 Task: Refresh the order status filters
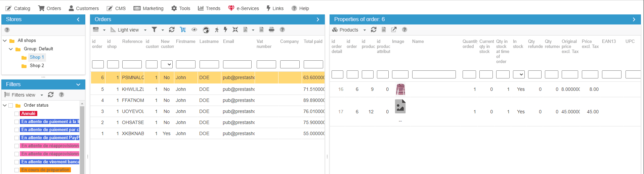(x=51, y=95)
